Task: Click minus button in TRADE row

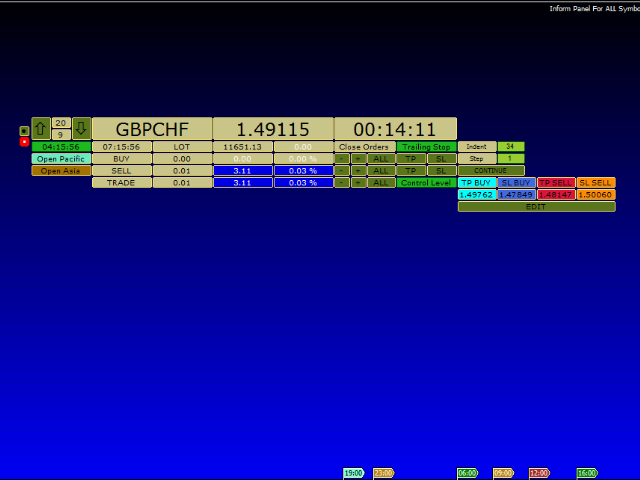Action: point(342,183)
